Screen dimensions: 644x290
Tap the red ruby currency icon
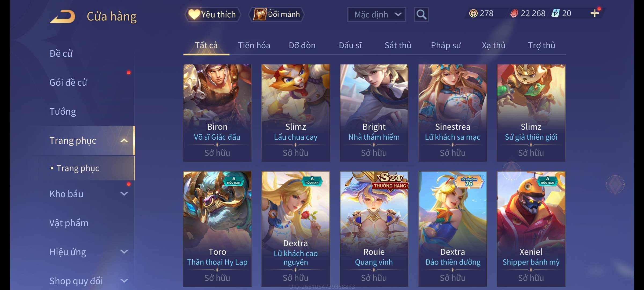click(x=514, y=13)
